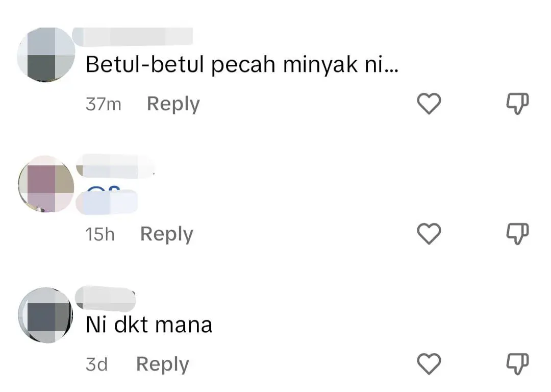Like the "Ni dkt mana" comment
This screenshot has height=392, width=551.
[429, 364]
